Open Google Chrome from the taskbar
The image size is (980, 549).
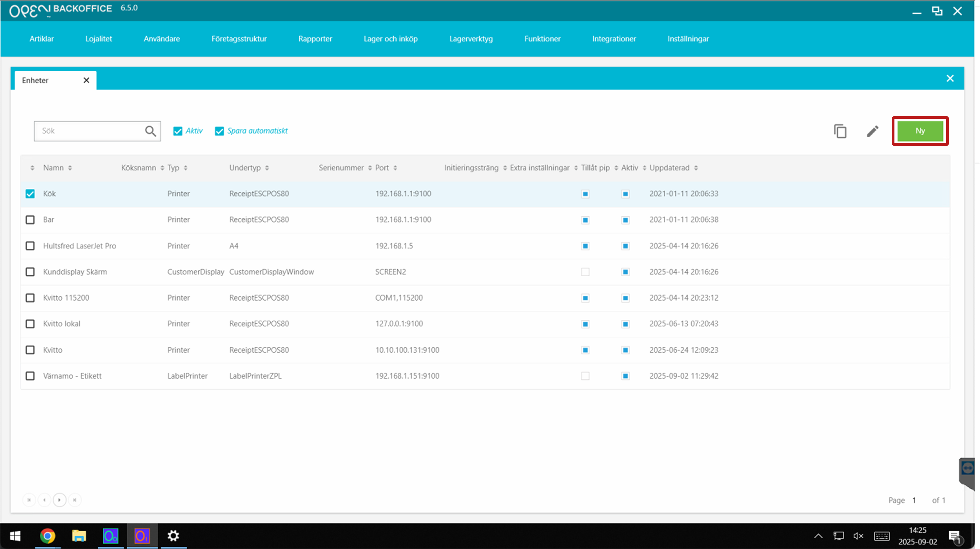tap(48, 536)
